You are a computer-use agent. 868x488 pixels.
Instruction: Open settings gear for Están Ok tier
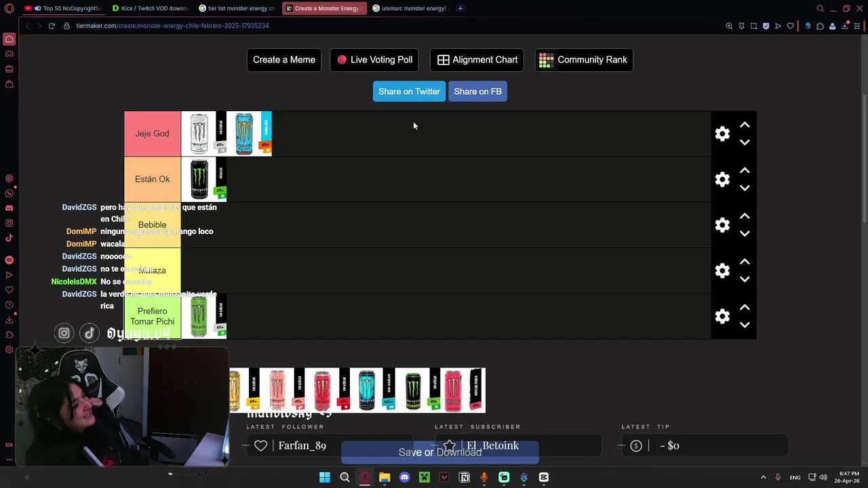[x=722, y=179]
